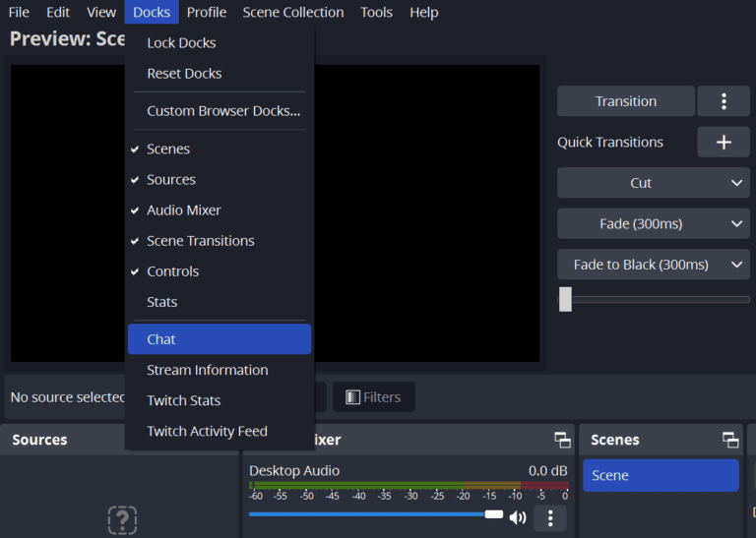Image resolution: width=756 pixels, height=538 pixels.
Task: Uncheck the Sources dock
Action: click(x=220, y=180)
